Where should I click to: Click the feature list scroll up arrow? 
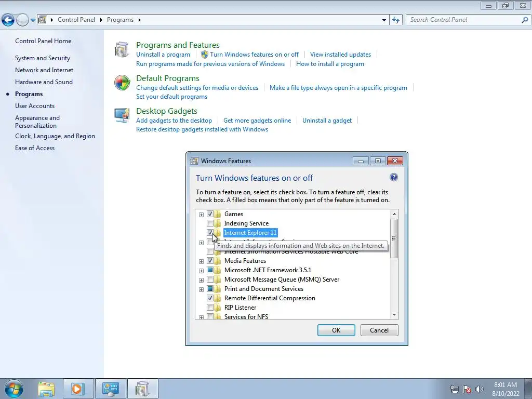(394, 214)
